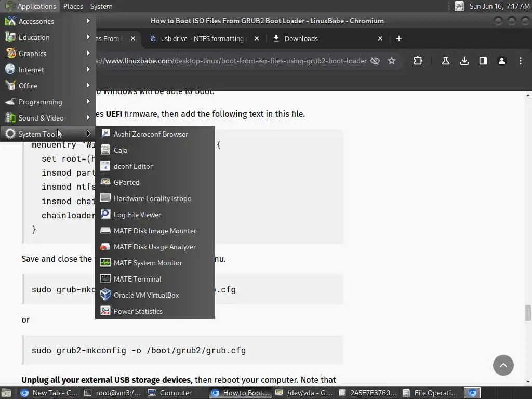Click the tracking protection eye icon
The height and width of the screenshot is (399, 532).
(x=375, y=61)
